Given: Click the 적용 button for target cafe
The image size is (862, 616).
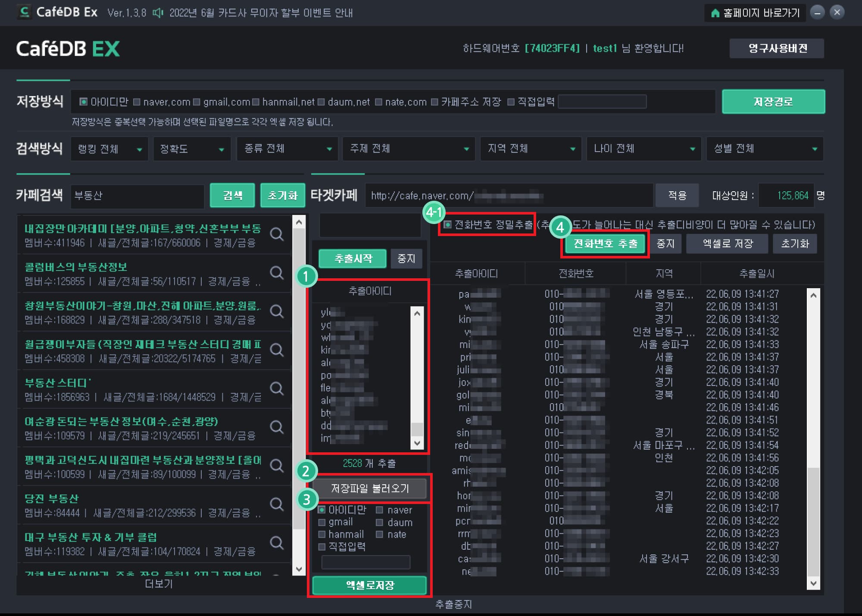Looking at the screenshot, I should (677, 196).
